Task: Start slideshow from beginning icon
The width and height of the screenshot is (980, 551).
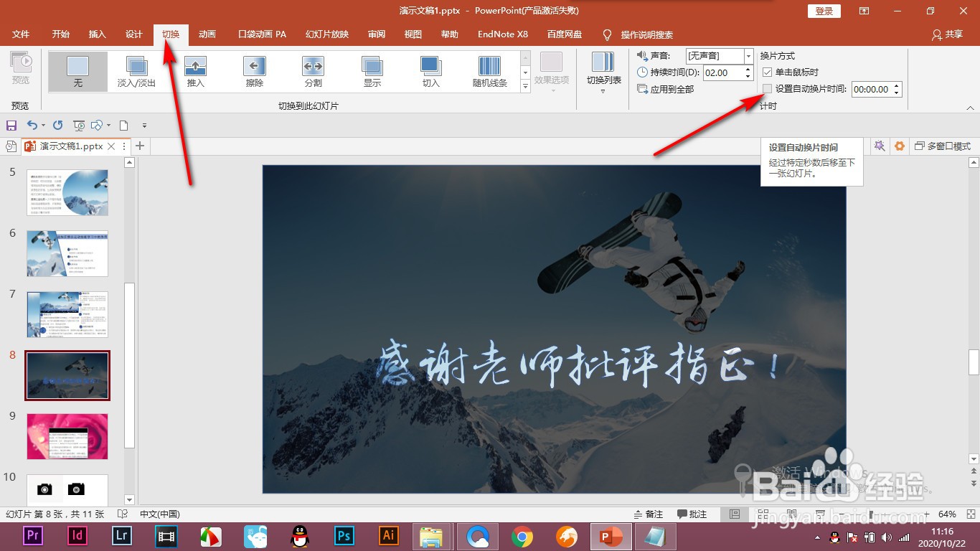Action: pyautogui.click(x=79, y=125)
